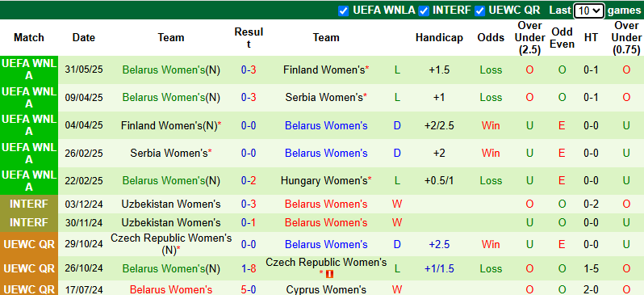Image resolution: width=644 pixels, height=295 pixels.
Task: Click Hungary Women's team link
Action: 324,180
